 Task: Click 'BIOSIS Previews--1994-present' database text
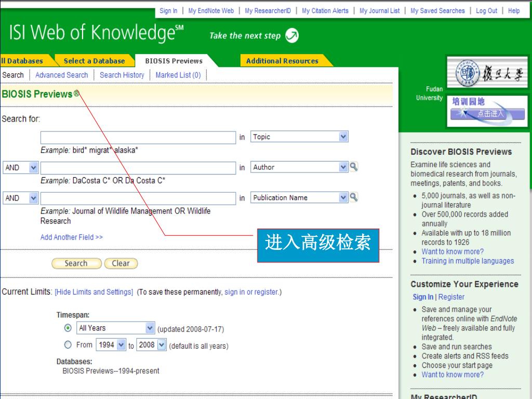tap(111, 371)
